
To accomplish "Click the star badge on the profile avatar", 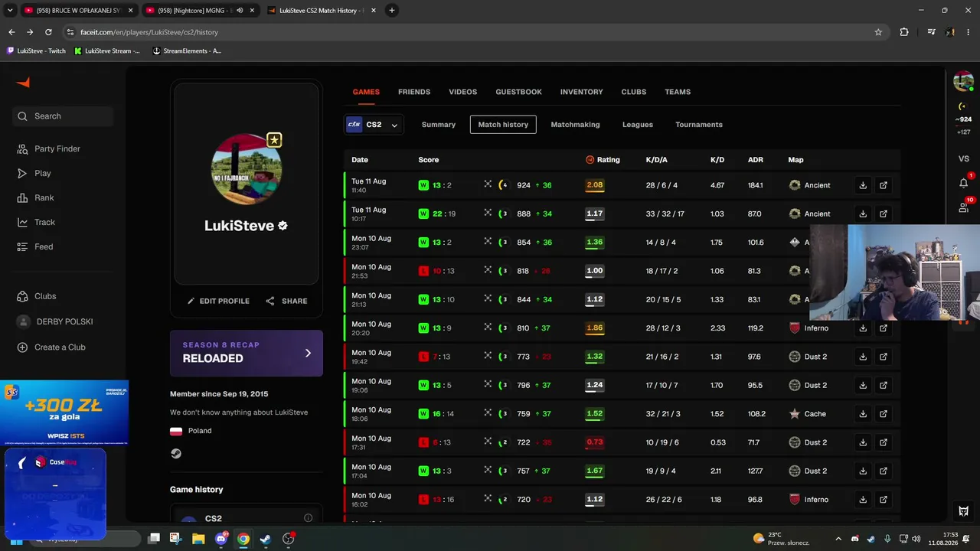I will pyautogui.click(x=274, y=140).
